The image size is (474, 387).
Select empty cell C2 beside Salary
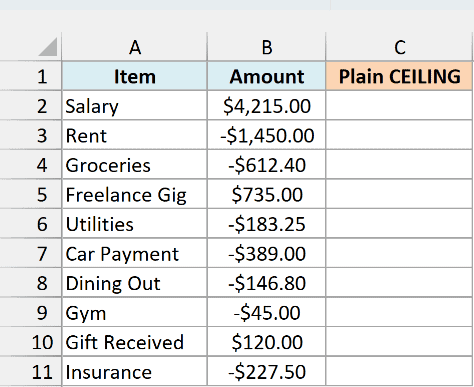(399, 105)
